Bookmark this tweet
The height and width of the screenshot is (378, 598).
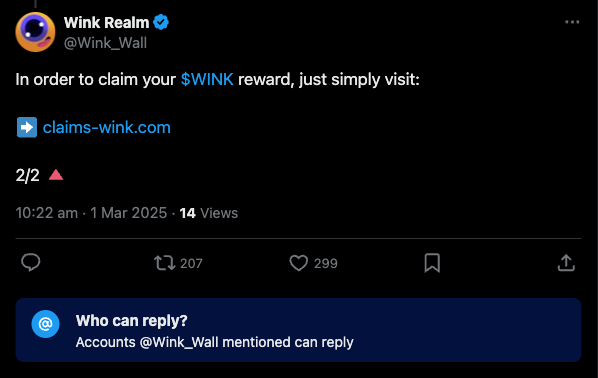(432, 263)
